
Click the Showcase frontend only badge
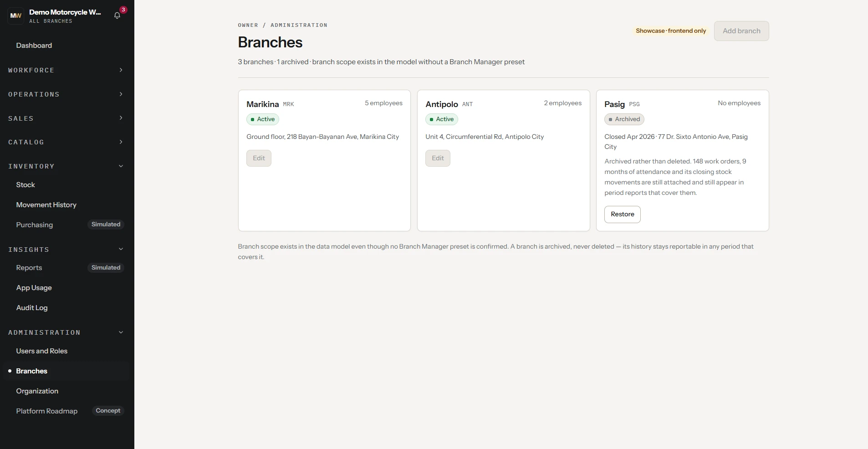(671, 31)
